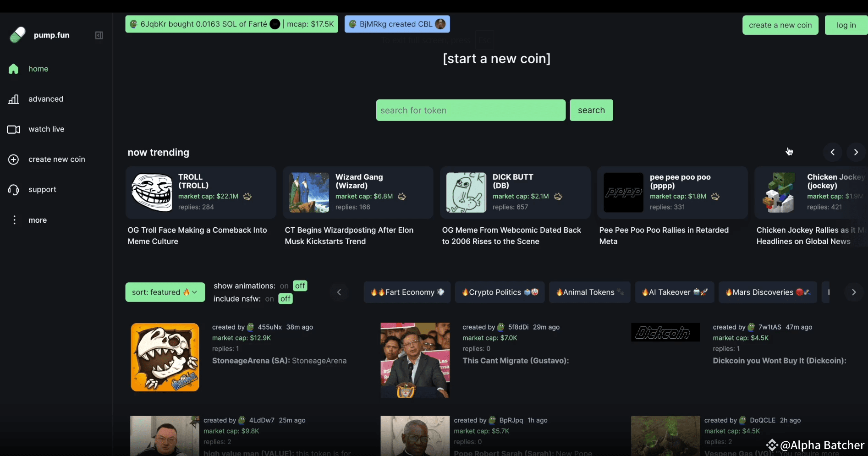Click the support headset icon
The image size is (868, 456).
14,190
